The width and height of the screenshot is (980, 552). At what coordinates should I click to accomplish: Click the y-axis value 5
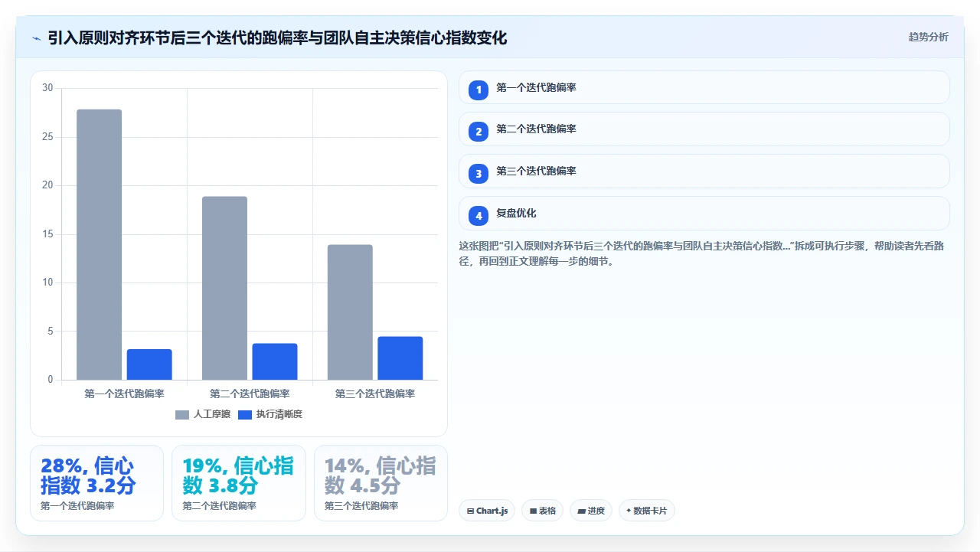pyautogui.click(x=51, y=332)
